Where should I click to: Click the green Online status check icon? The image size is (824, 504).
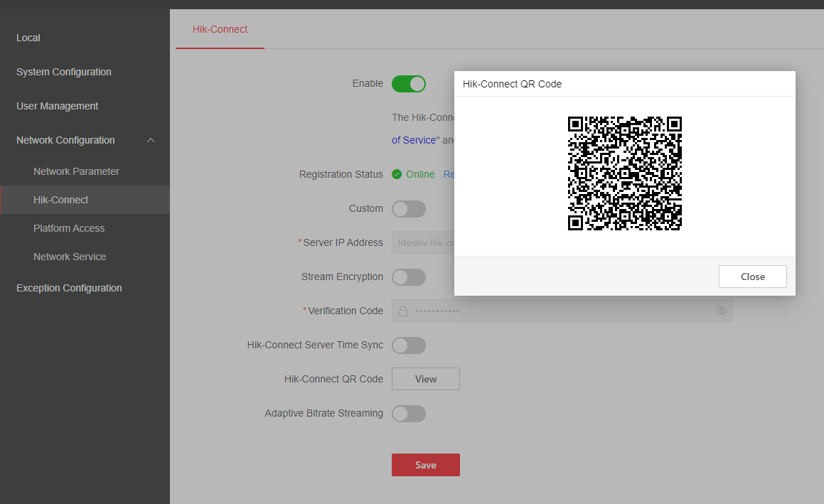(x=397, y=174)
